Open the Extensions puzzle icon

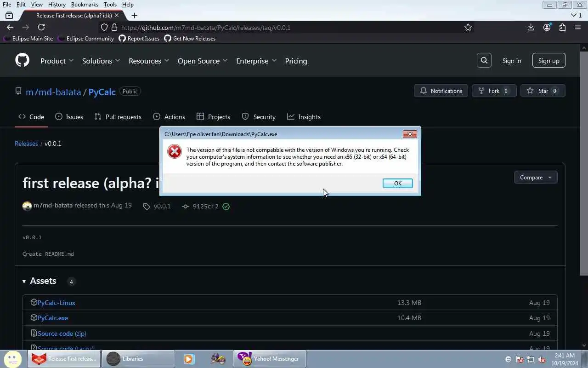562,27
